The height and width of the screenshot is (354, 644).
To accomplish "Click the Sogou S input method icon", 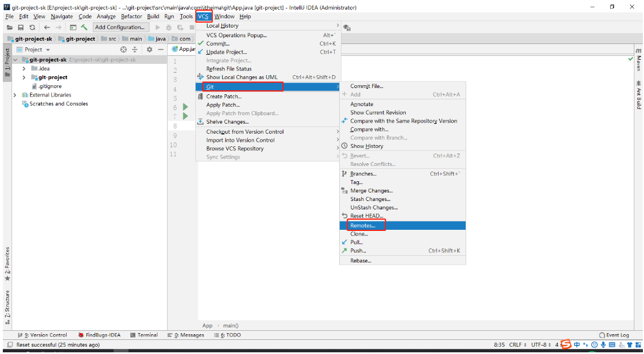I will 566,344.
